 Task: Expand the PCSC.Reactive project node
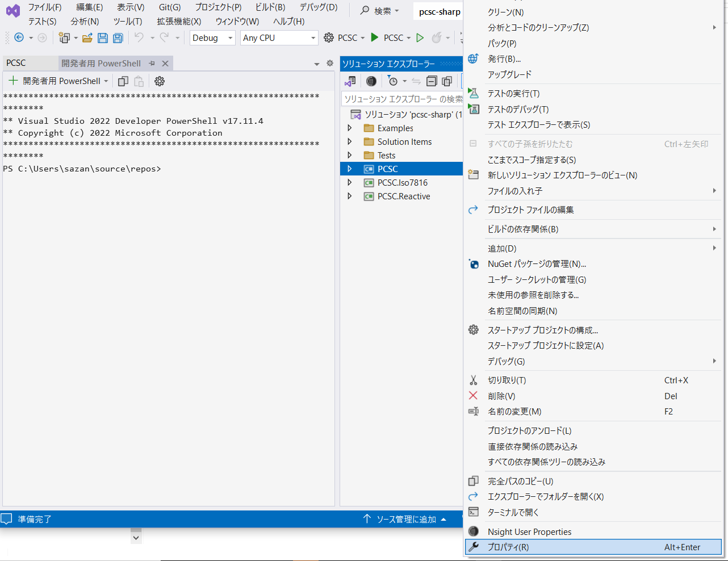(x=349, y=196)
